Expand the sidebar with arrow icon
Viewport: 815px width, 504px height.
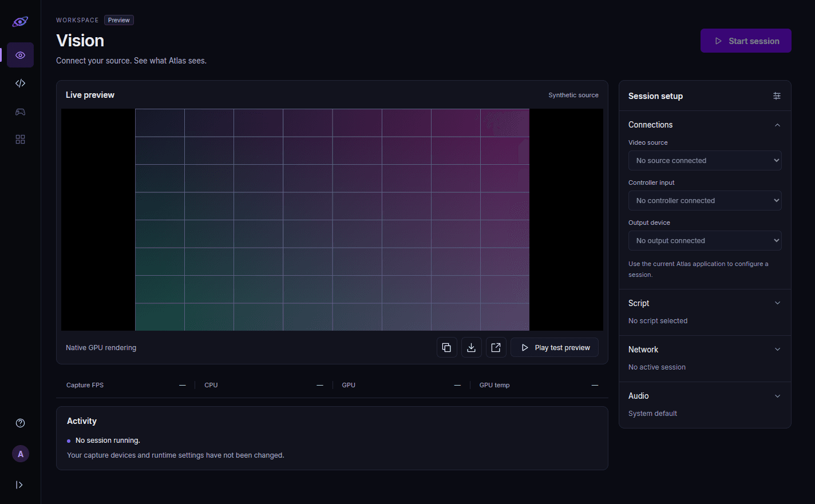(19, 485)
